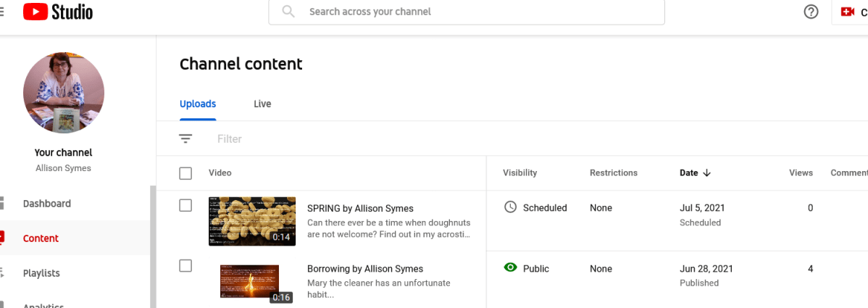This screenshot has width=868, height=308.
Task: Click the Scheduled clock icon for SPRING
Action: pos(510,207)
